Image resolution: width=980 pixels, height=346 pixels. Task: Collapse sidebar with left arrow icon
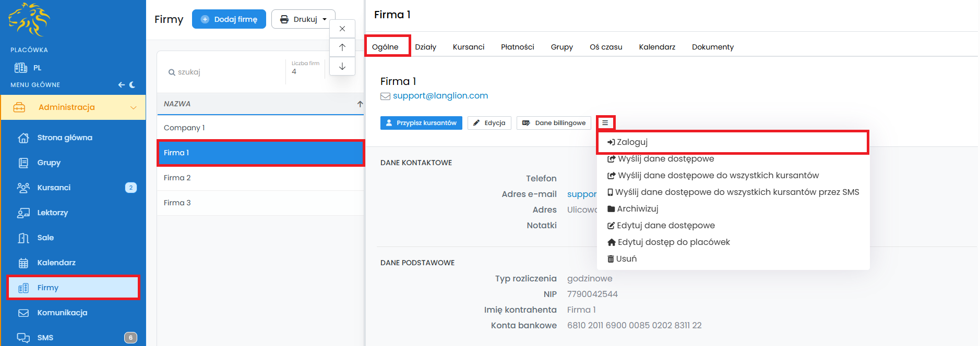click(x=121, y=85)
